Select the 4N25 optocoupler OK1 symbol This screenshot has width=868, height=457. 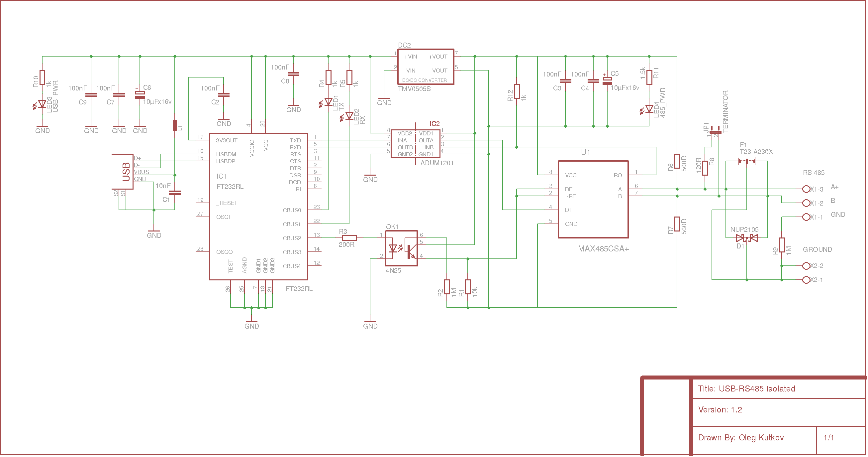point(401,248)
